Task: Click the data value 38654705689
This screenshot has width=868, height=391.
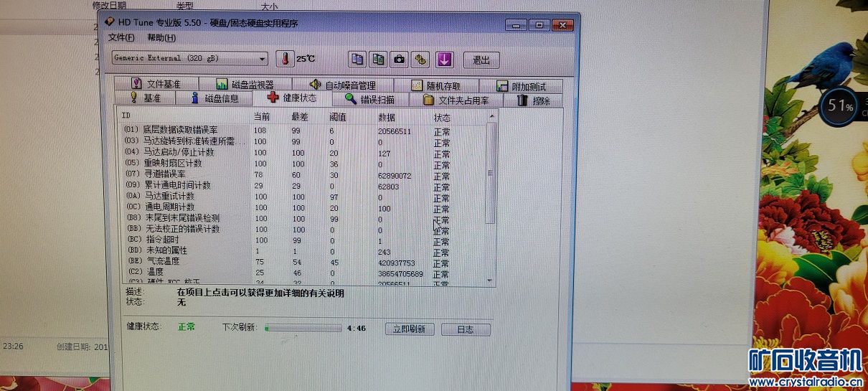Action: pos(400,274)
